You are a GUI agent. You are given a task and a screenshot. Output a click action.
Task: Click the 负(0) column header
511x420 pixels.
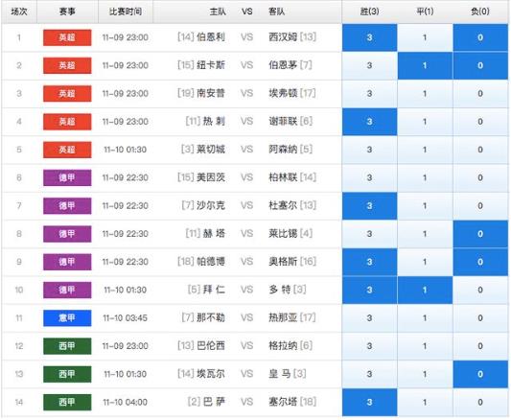480,12
